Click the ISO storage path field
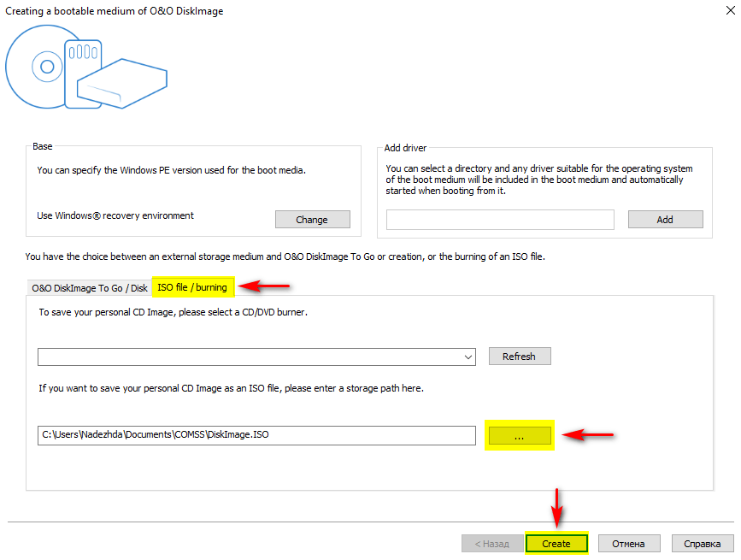 [x=256, y=435]
